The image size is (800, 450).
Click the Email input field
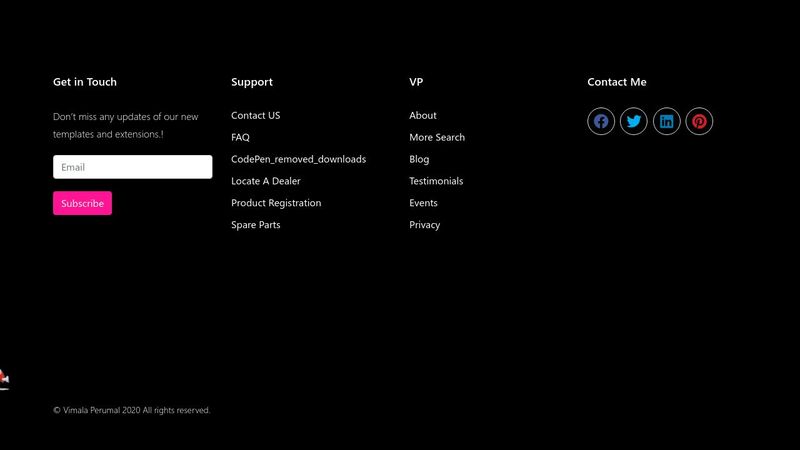tap(133, 167)
